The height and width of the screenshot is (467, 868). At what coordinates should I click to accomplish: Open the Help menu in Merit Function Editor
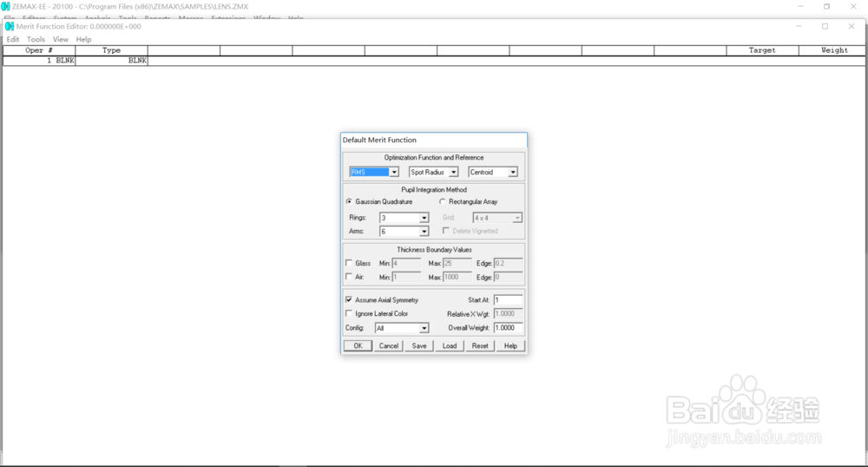coord(83,39)
